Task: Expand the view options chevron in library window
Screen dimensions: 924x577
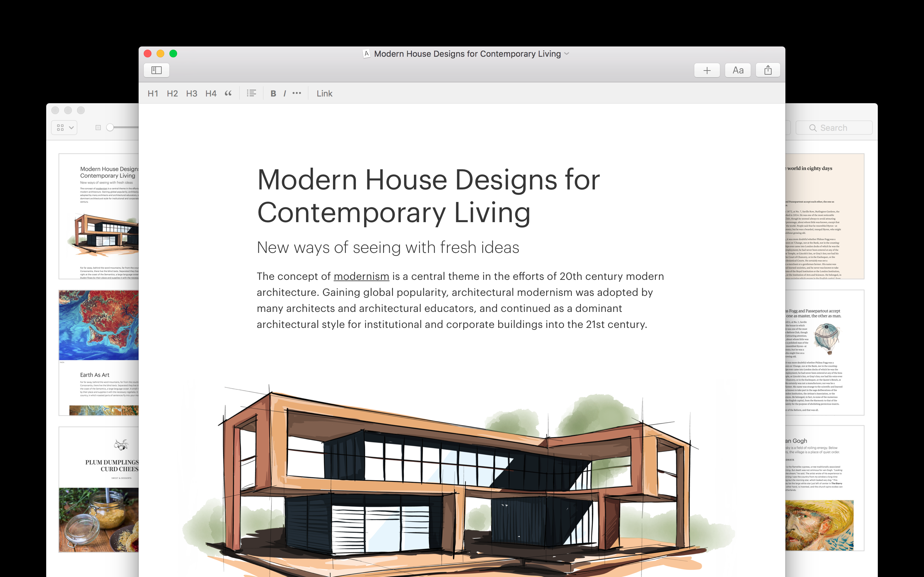Action: tap(72, 128)
